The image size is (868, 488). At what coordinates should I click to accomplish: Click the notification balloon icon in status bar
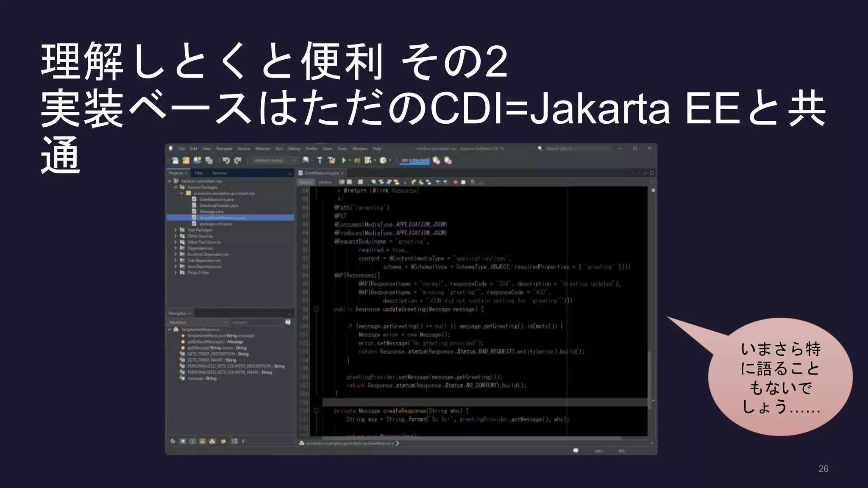(x=576, y=451)
